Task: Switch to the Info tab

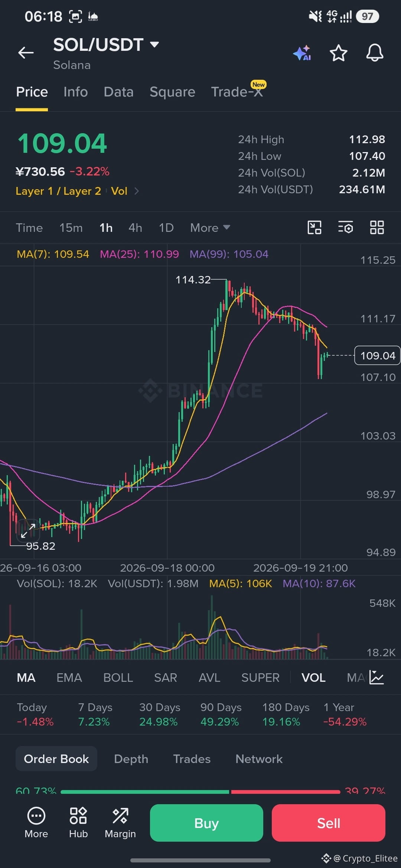Action: 75,92
